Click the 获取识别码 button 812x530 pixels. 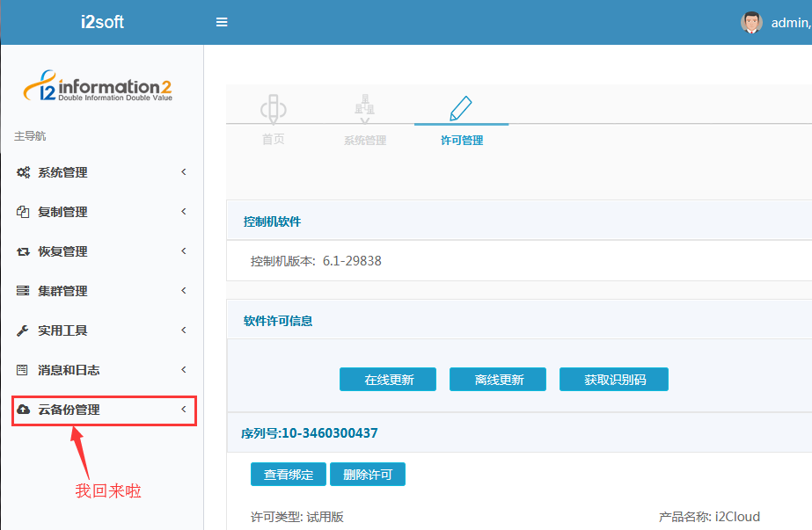click(614, 380)
